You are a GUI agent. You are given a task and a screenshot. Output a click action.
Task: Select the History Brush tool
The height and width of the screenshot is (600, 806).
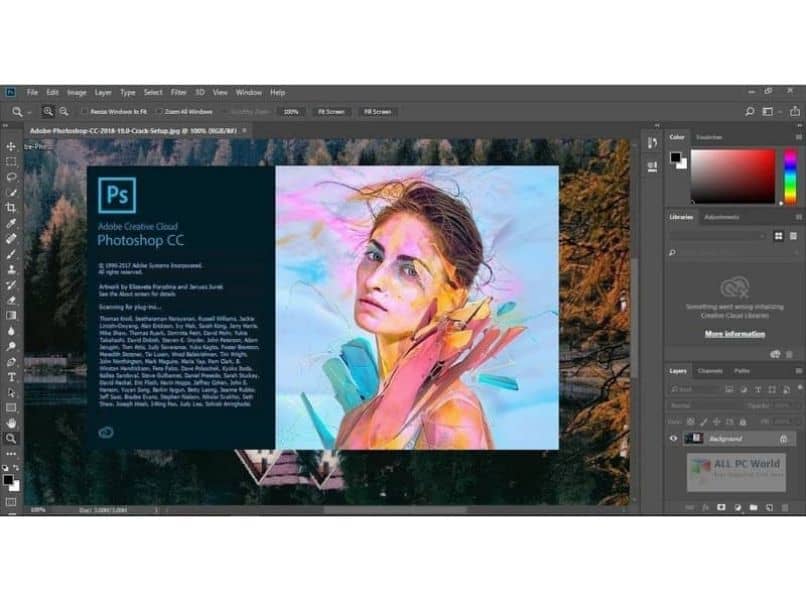(11, 285)
